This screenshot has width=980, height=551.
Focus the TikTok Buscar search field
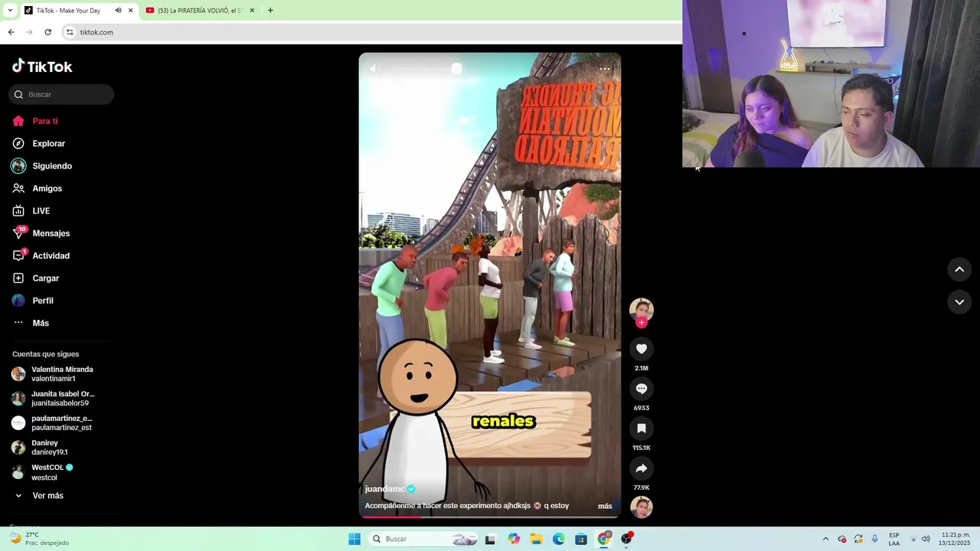[x=61, y=94]
